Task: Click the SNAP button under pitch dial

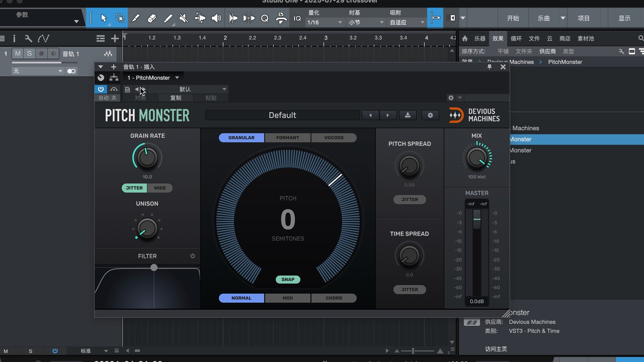Action: tap(288, 279)
